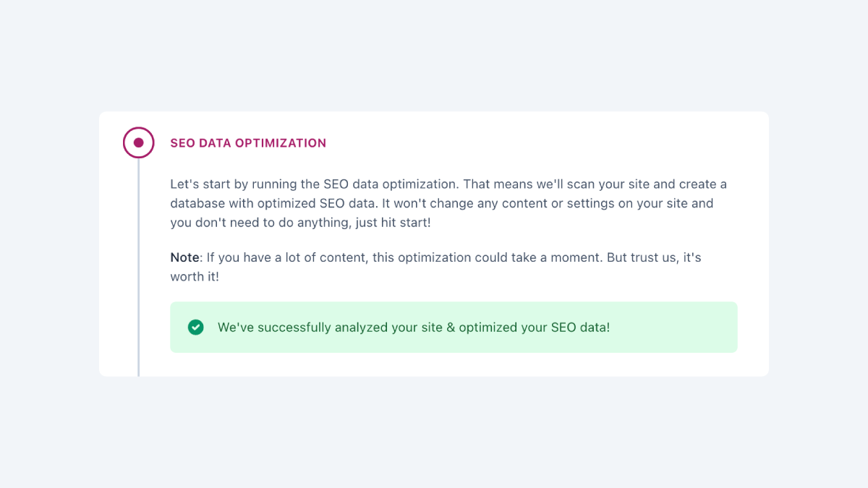Collapse the success message banner
Image resolution: width=868 pixels, height=488 pixels.
454,327
